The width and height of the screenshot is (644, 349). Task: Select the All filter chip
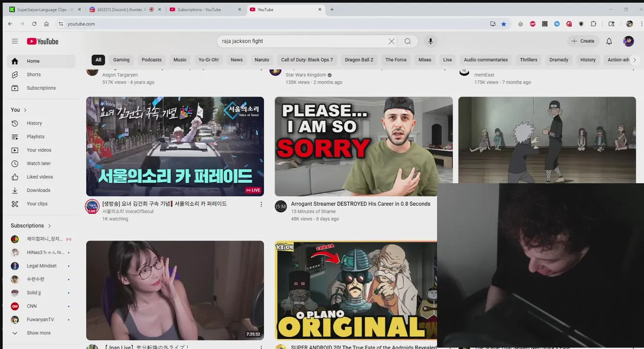(x=98, y=60)
